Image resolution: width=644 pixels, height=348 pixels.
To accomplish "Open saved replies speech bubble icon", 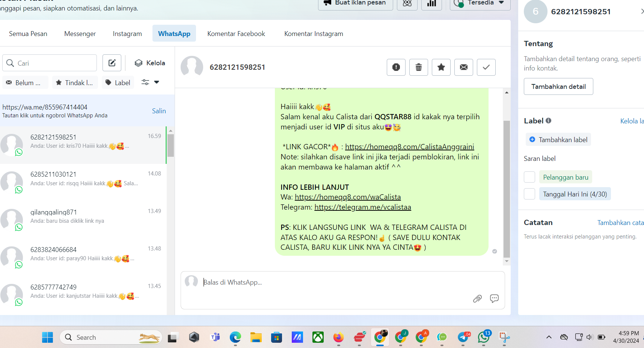I will pos(494,298).
